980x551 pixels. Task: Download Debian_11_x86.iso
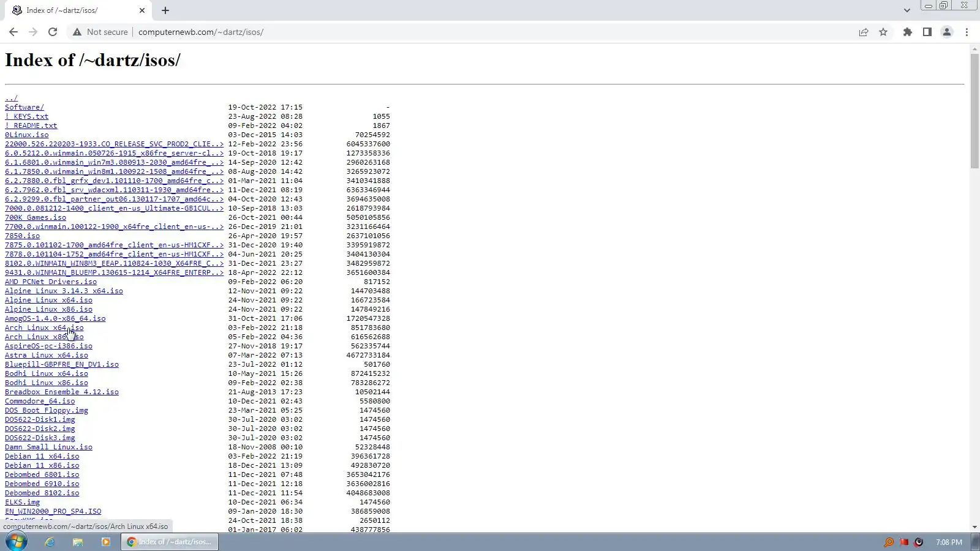click(42, 465)
